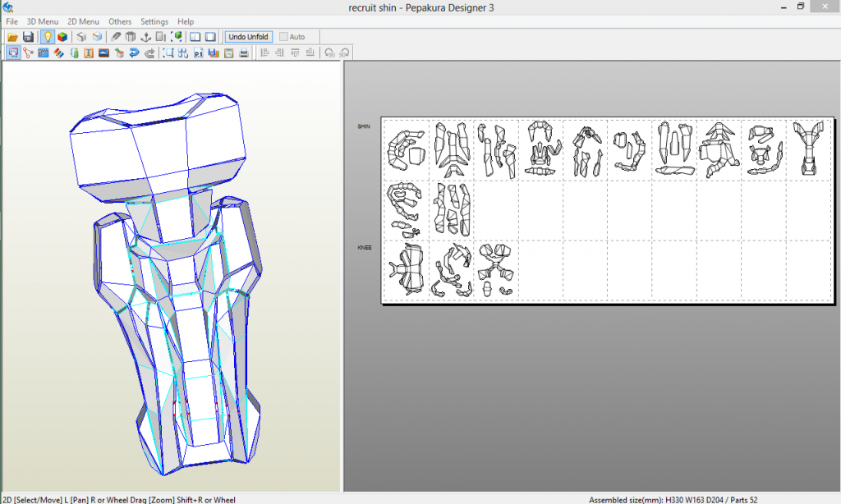Save the project with floppy disk icon
This screenshot has height=504, width=841.
click(x=28, y=37)
